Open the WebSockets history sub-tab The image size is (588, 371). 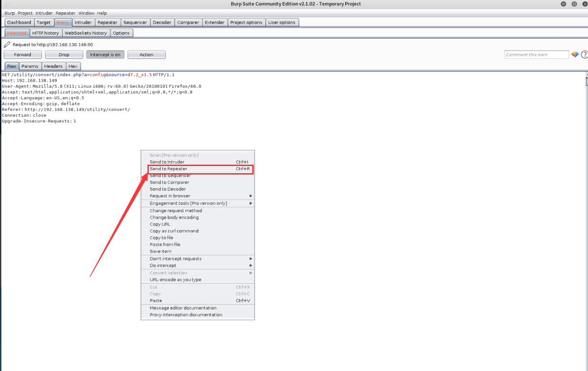(86, 33)
